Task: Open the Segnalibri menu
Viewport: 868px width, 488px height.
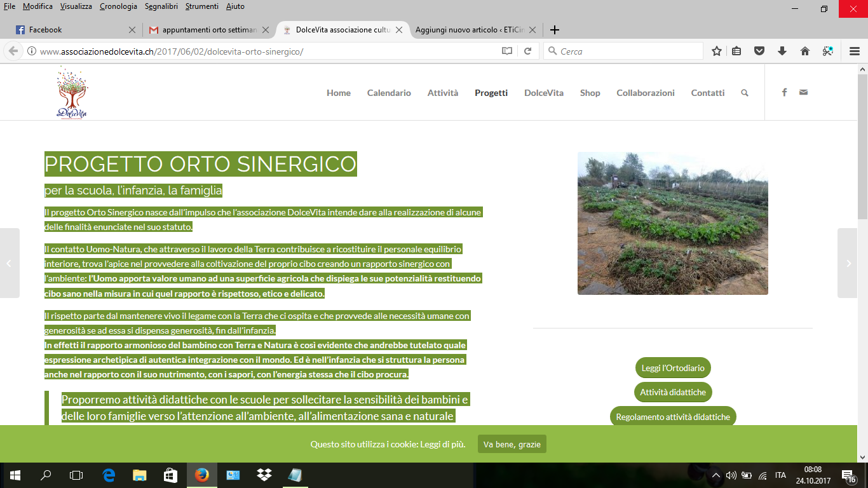Action: tap(161, 6)
